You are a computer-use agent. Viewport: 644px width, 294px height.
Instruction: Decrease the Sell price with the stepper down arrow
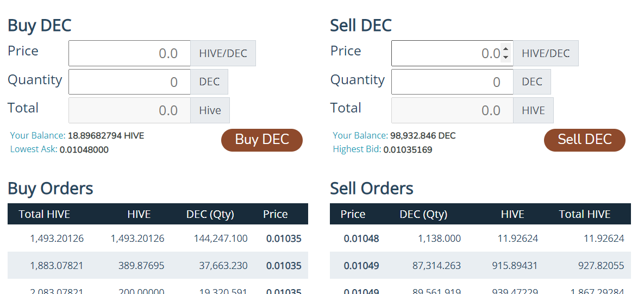(x=506, y=58)
